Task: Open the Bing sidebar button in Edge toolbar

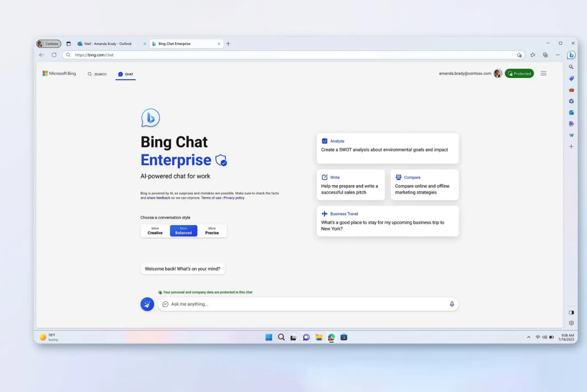Action: click(571, 55)
